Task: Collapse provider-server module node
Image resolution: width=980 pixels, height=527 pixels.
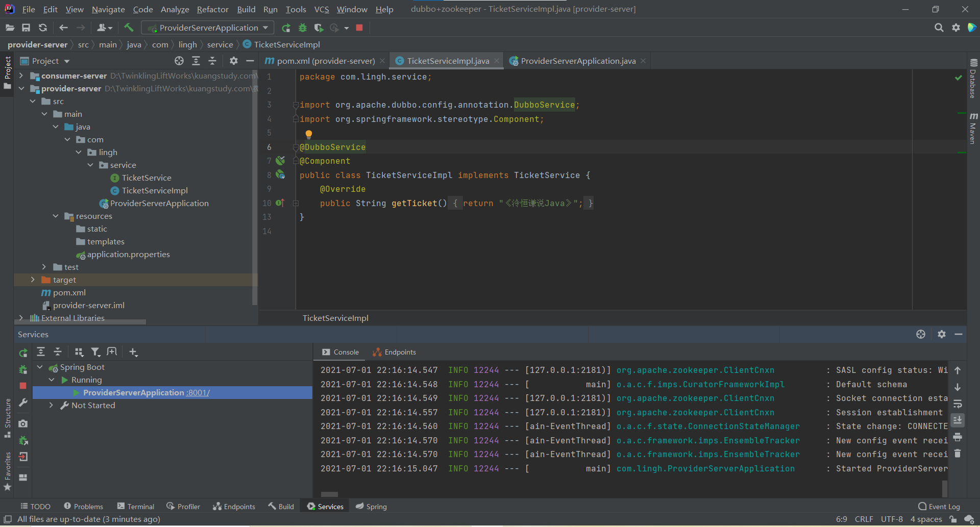Action: click(21, 88)
